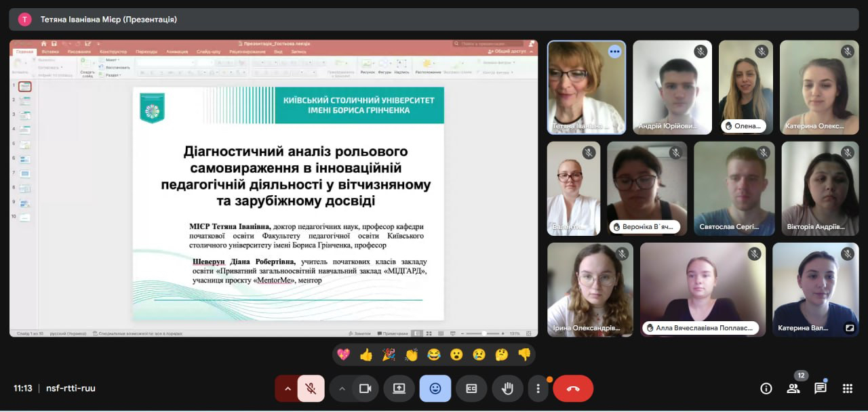Open the meeting details info icon
This screenshot has width=868, height=412.
[x=766, y=388]
